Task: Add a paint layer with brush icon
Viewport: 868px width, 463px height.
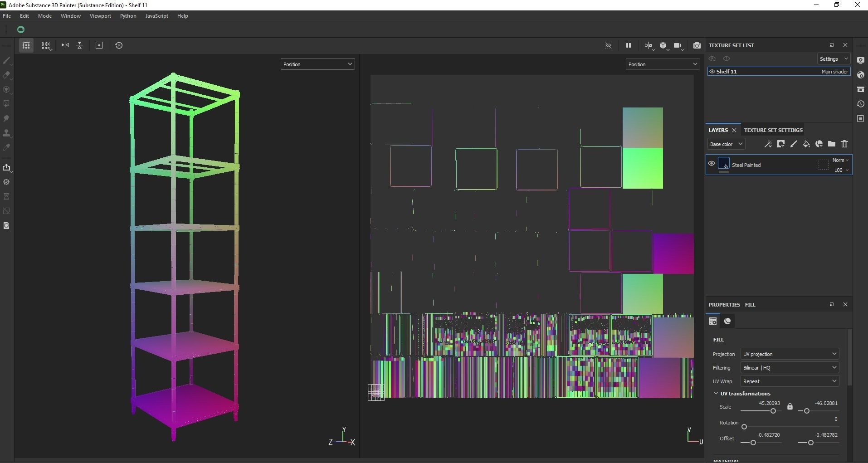Action: [x=794, y=144]
